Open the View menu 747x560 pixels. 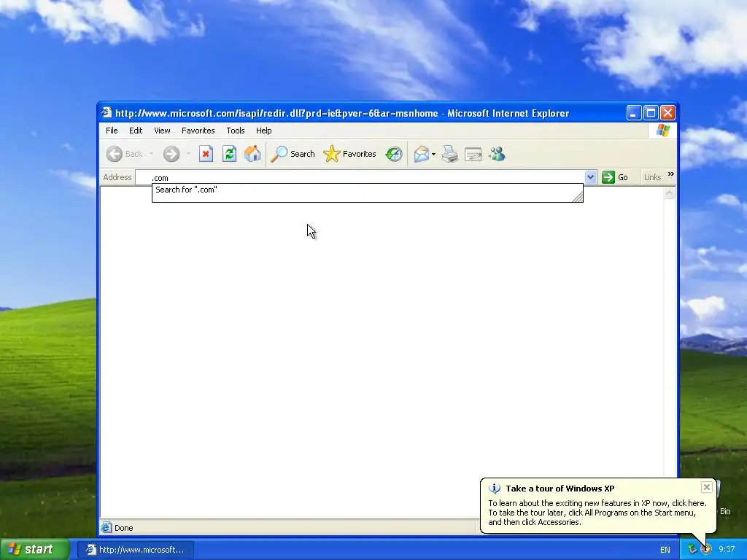(162, 131)
